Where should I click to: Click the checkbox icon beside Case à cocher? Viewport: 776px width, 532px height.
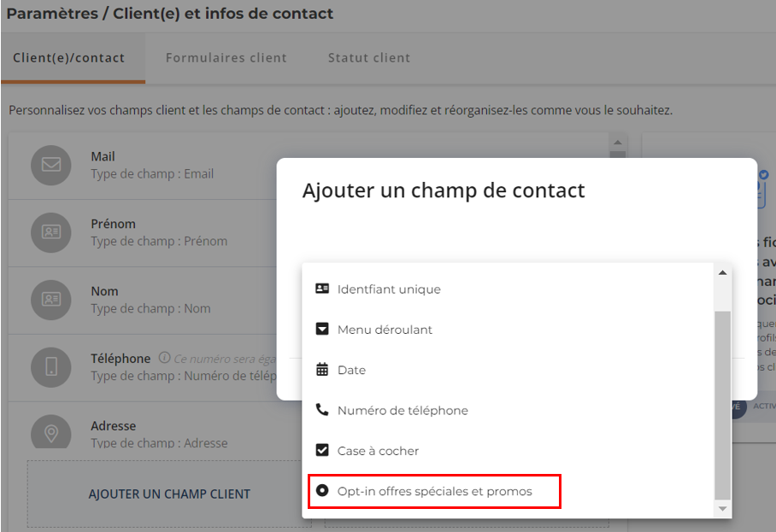[x=322, y=450]
